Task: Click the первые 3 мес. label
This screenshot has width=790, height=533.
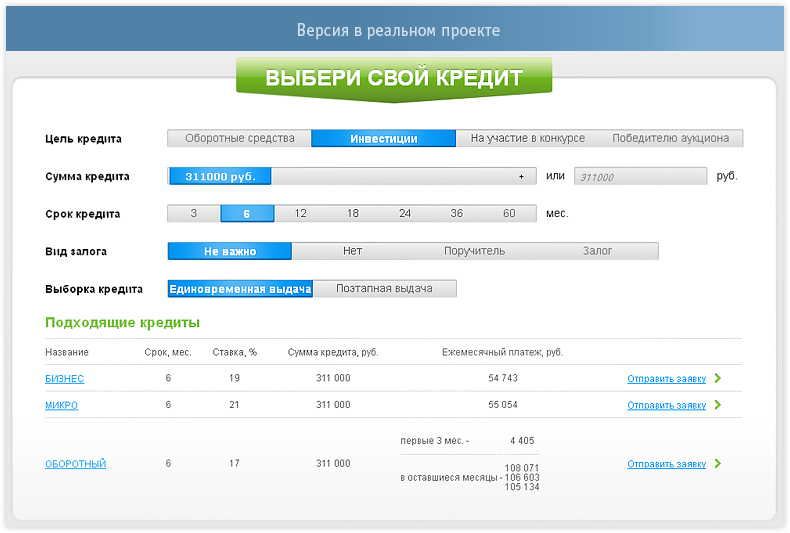Action: pos(434,441)
